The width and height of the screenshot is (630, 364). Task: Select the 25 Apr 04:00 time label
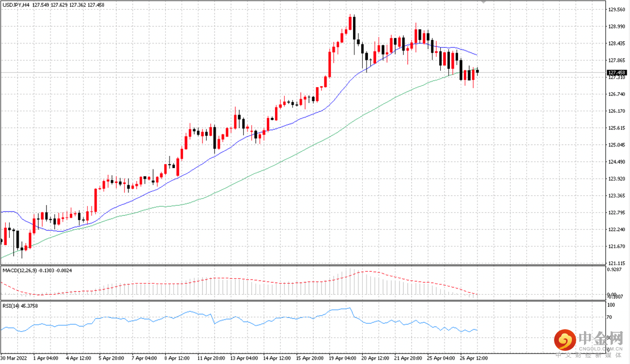pos(441,359)
